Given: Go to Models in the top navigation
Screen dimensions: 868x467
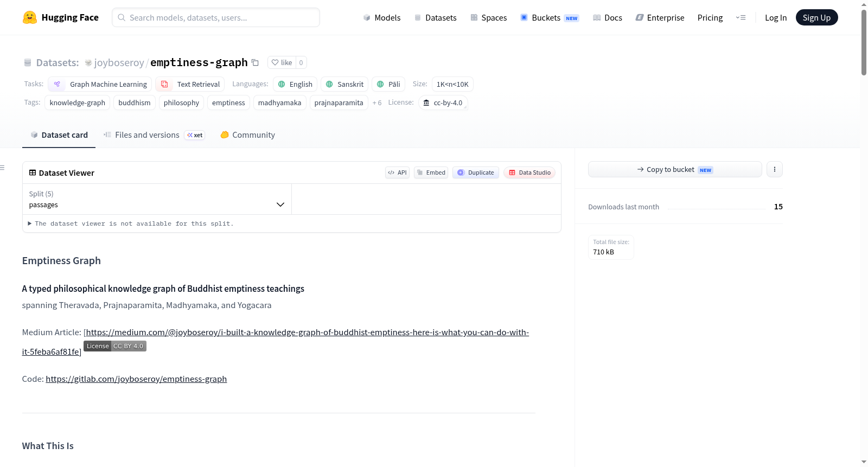Looking at the screenshot, I should 382,17.
